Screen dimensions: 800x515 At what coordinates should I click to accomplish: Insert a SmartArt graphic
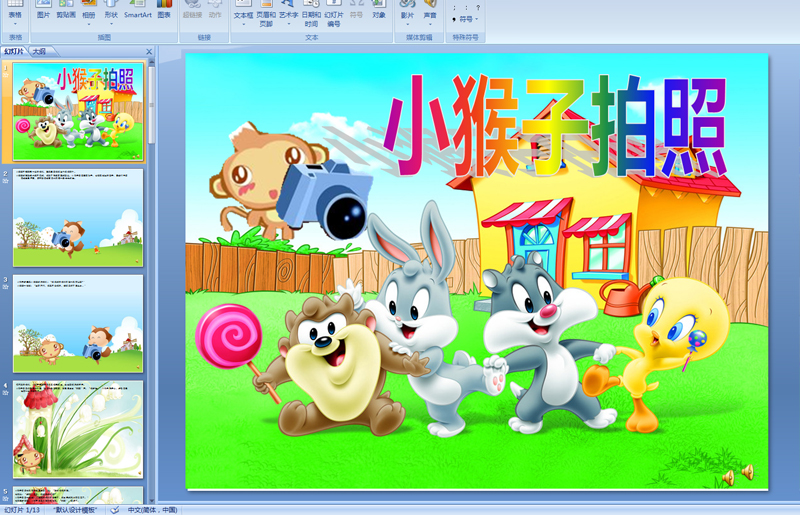point(138,10)
